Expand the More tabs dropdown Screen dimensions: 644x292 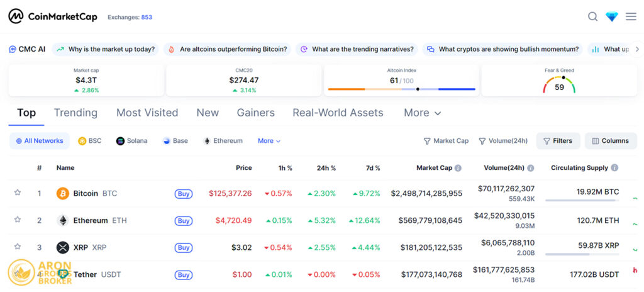tap(422, 113)
